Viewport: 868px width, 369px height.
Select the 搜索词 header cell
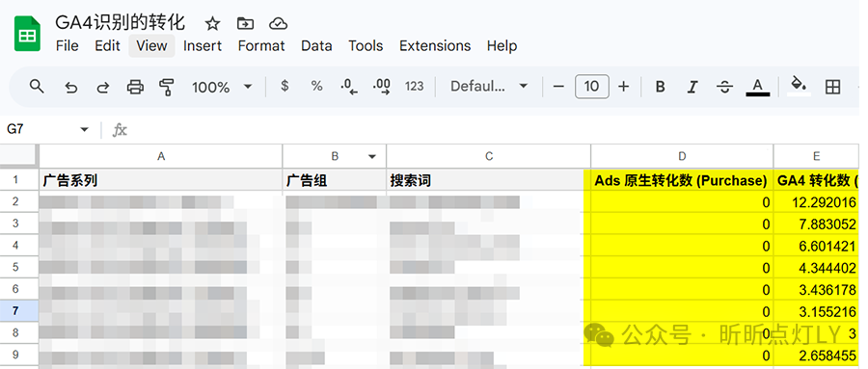[489, 180]
